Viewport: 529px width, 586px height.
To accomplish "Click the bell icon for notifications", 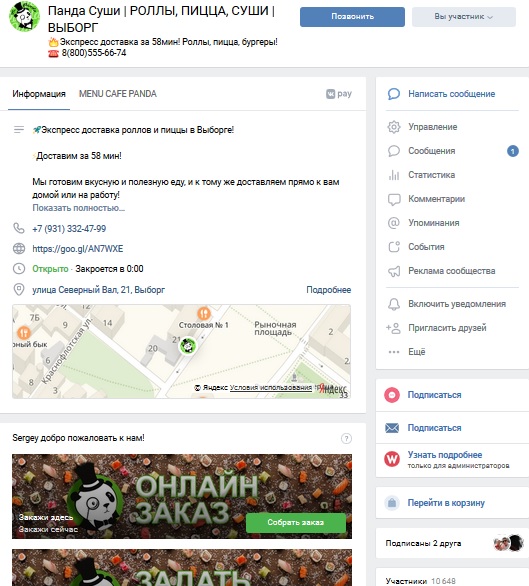I will click(394, 304).
